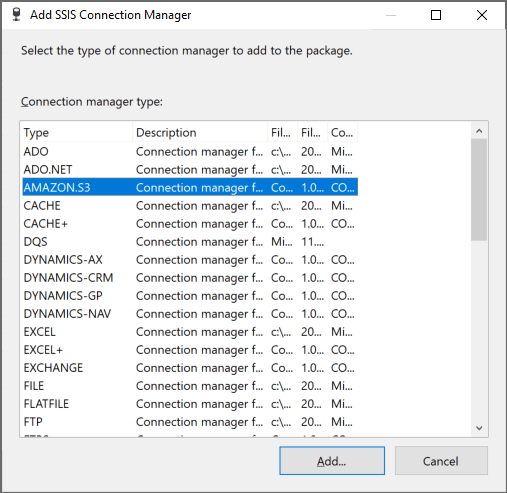Select the DQS connection manager
The width and height of the screenshot is (507, 493).
tap(190, 242)
